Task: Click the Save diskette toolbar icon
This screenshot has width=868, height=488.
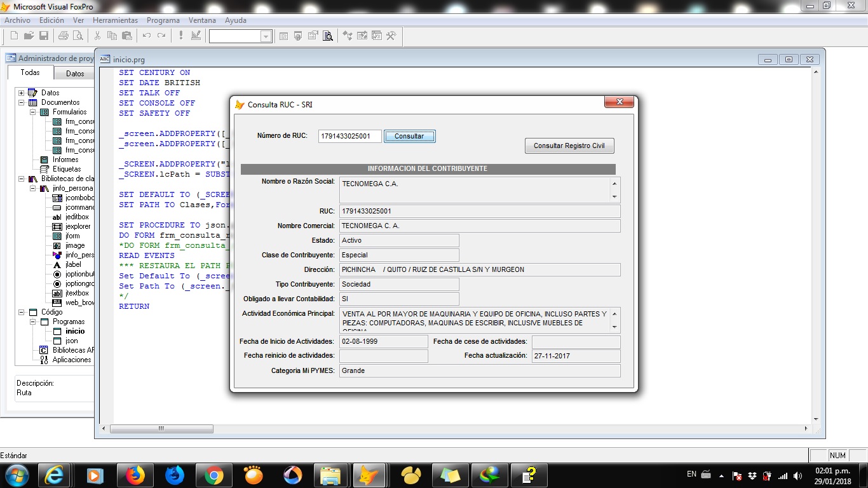Action: point(44,36)
